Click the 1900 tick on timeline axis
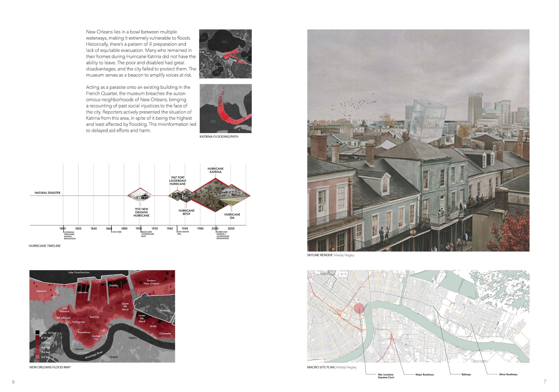This screenshot has height=392, width=559. click(x=139, y=228)
